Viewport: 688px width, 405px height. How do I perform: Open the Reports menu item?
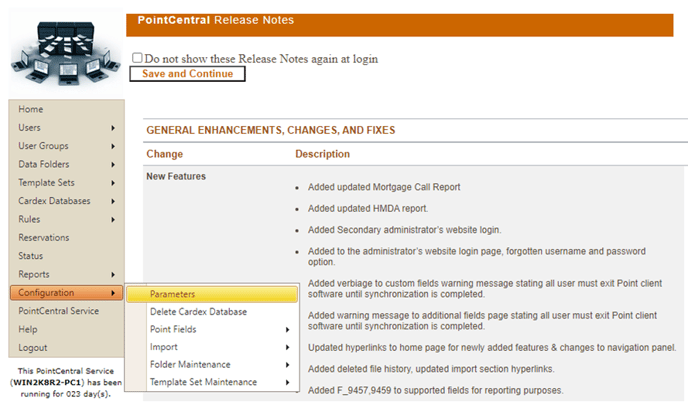pyautogui.click(x=34, y=275)
